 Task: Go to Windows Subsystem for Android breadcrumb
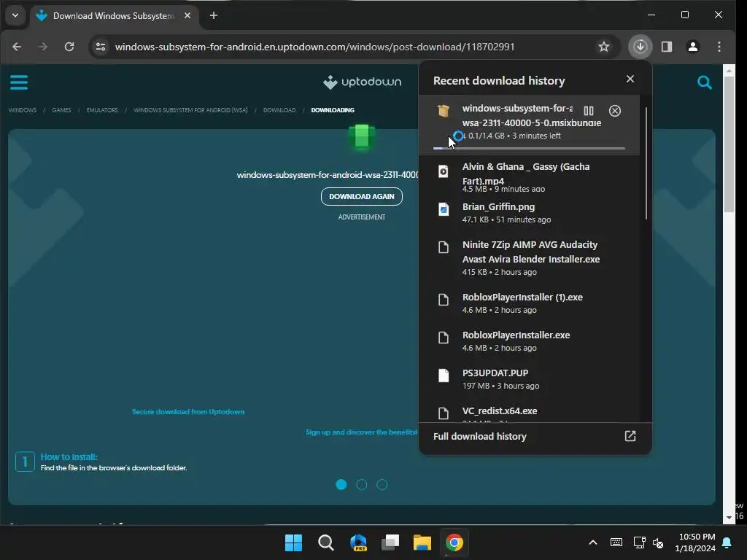190,110
